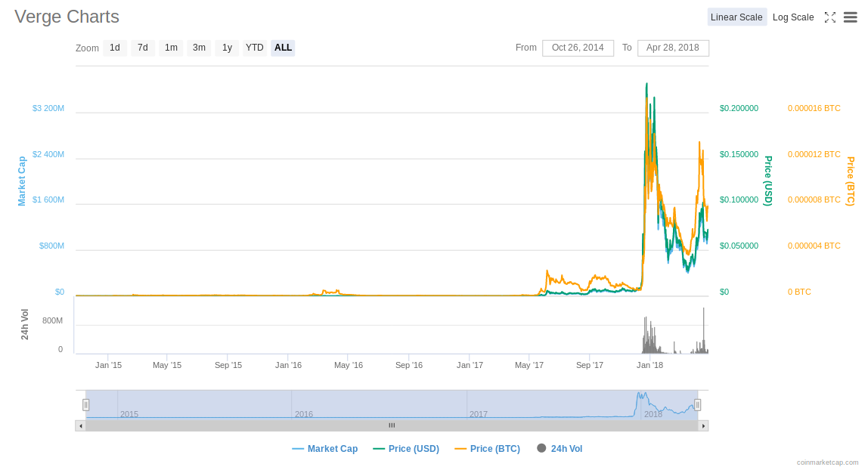
Task: Expand the chart to fullscreen
Action: [830, 17]
